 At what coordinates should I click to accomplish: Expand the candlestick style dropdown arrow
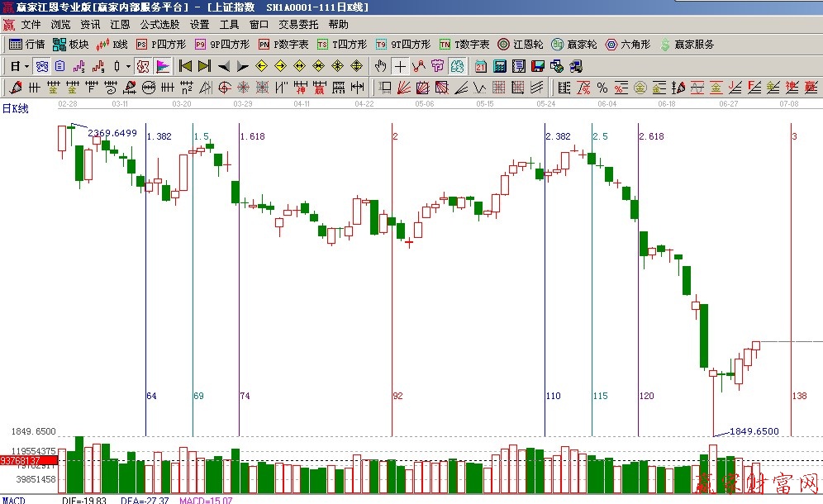point(126,66)
